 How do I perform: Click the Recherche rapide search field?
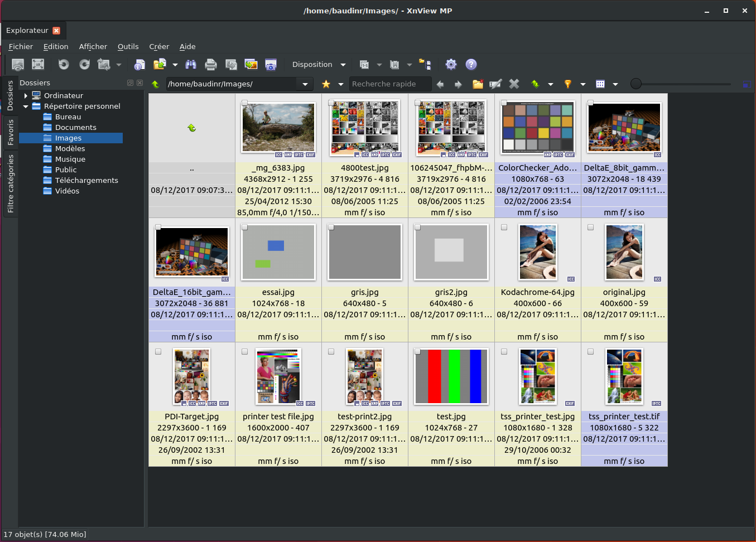[389, 84]
